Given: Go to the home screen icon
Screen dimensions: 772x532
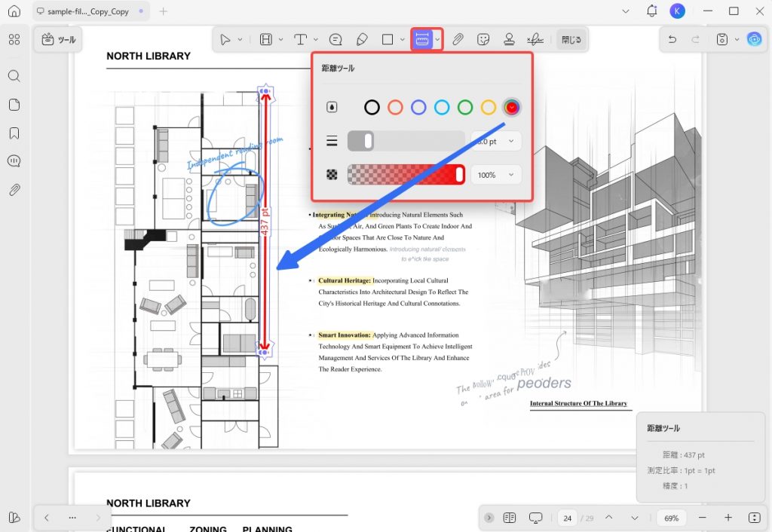Looking at the screenshot, I should tap(14, 11).
